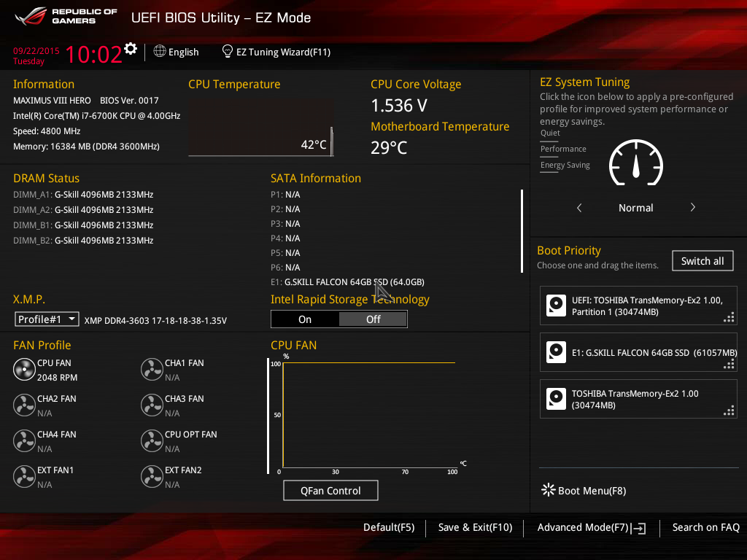Click the 09/22/2015 date
The height and width of the screenshot is (560, 747).
point(36,50)
